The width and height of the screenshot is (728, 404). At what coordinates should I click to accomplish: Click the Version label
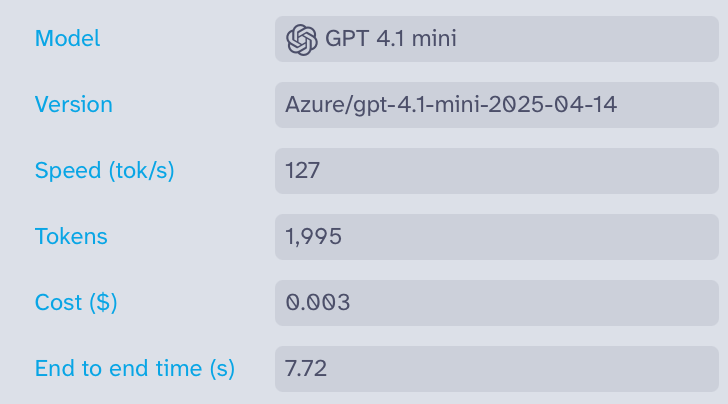click(x=73, y=105)
